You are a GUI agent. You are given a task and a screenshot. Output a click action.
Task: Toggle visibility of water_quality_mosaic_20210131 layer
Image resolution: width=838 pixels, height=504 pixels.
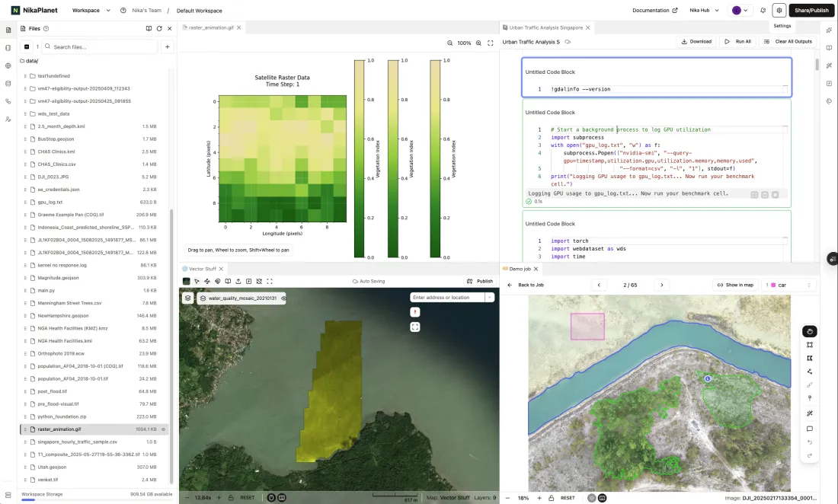[283, 298]
